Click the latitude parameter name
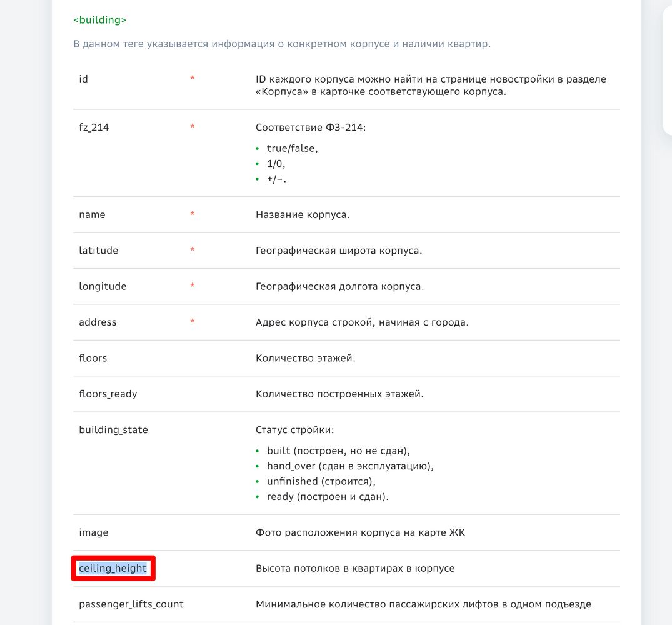 98,251
